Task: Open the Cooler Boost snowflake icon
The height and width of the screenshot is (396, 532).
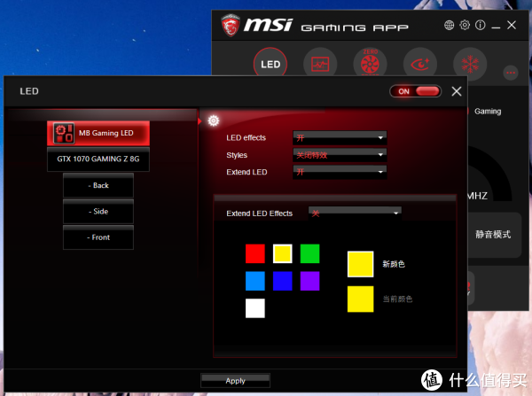Action: [x=470, y=64]
